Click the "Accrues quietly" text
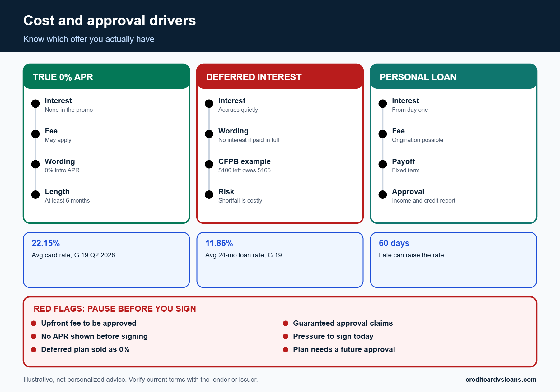 [x=238, y=110]
